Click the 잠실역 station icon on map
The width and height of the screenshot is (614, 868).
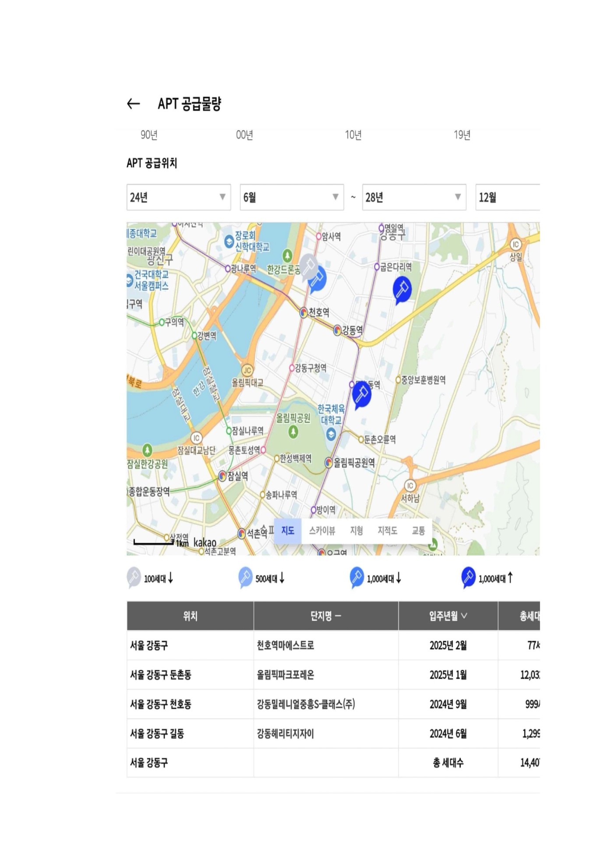pyautogui.click(x=222, y=476)
